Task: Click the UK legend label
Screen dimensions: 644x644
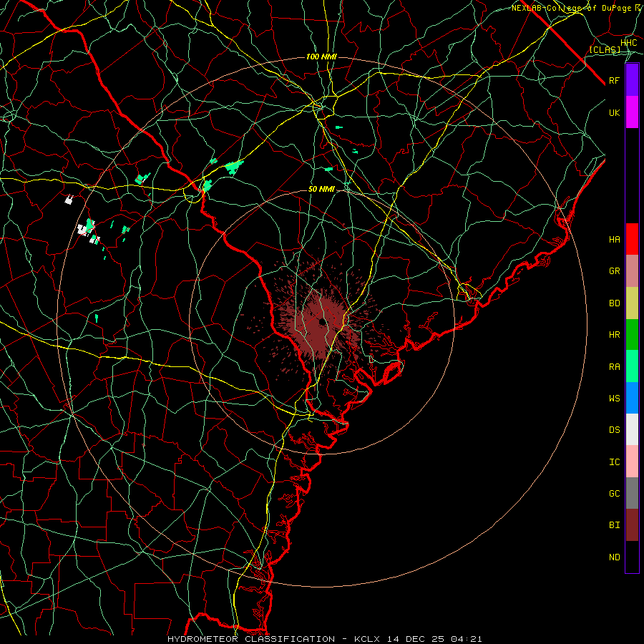Action: (614, 112)
